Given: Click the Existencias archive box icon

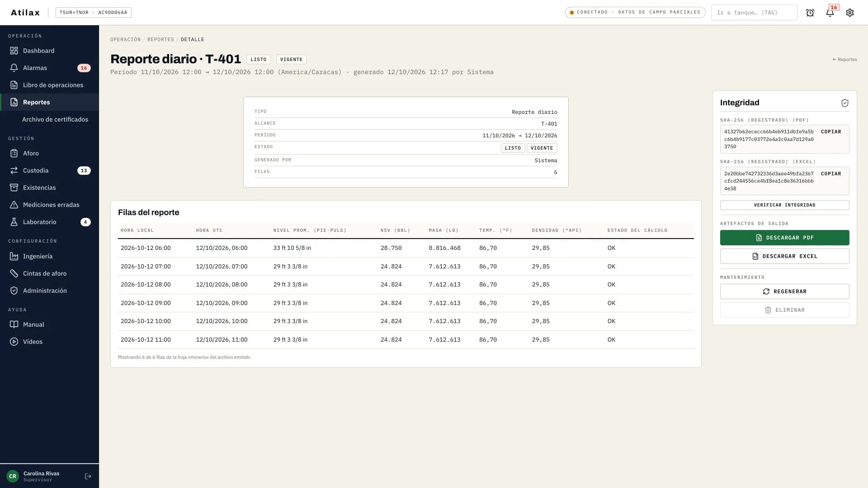Looking at the screenshot, I should click(x=14, y=188).
